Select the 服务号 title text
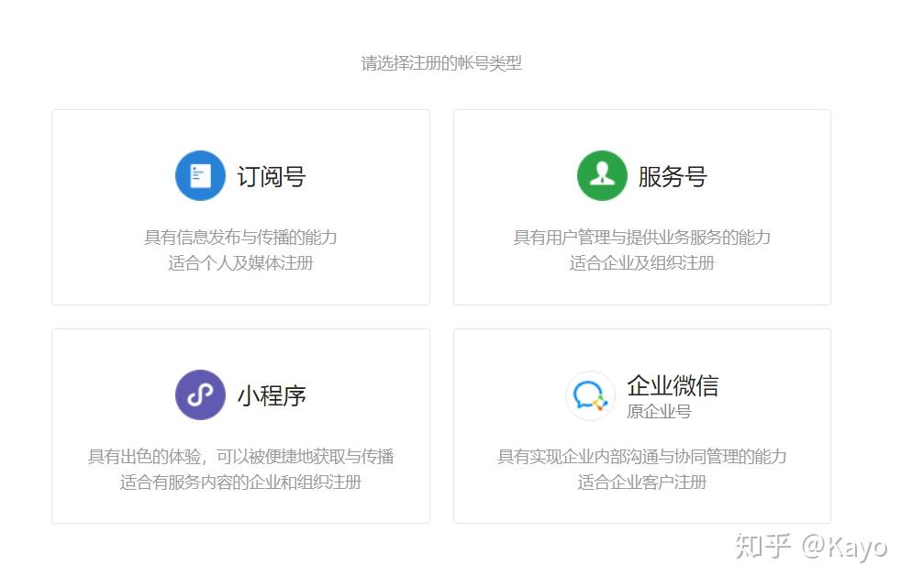The width and height of the screenshot is (912, 588). 673,177
